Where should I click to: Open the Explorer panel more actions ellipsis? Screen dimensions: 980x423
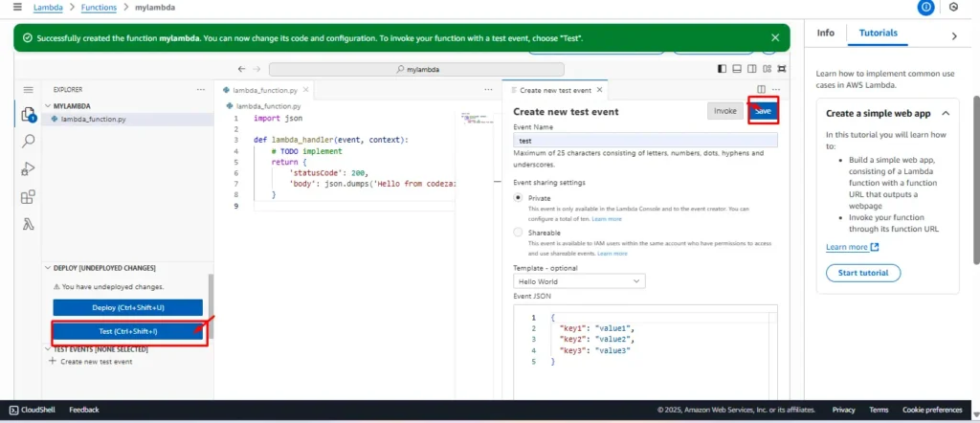coord(201,90)
